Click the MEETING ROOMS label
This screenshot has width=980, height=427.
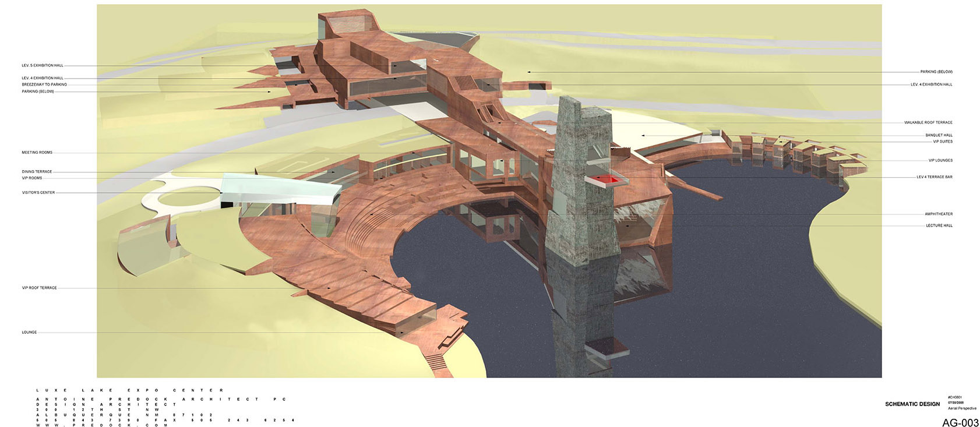[x=37, y=153]
